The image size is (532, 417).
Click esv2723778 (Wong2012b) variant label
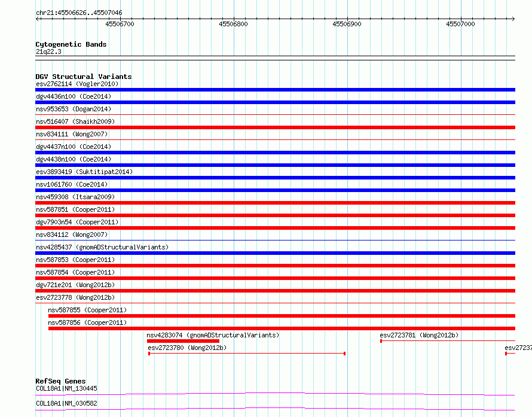[75, 297]
